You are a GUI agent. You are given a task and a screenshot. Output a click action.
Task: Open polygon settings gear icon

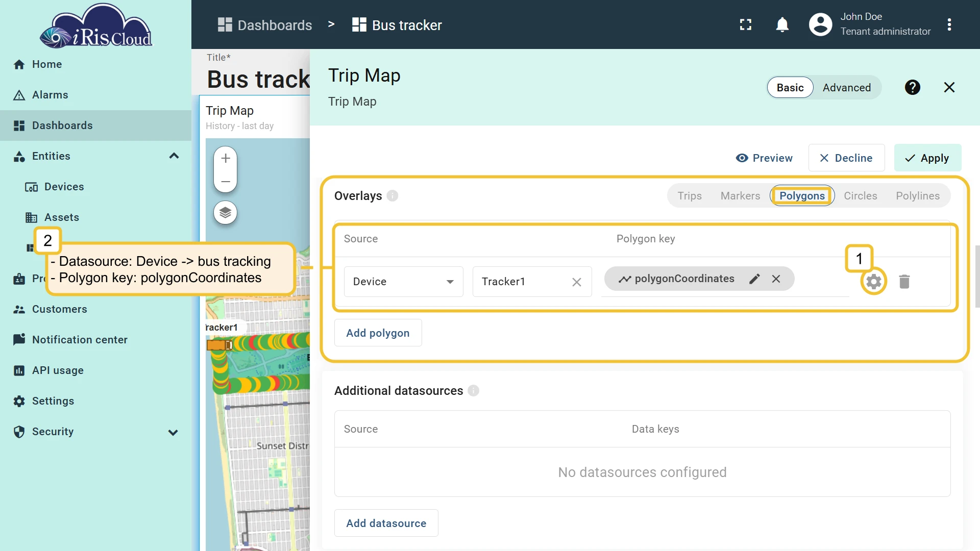(x=873, y=281)
